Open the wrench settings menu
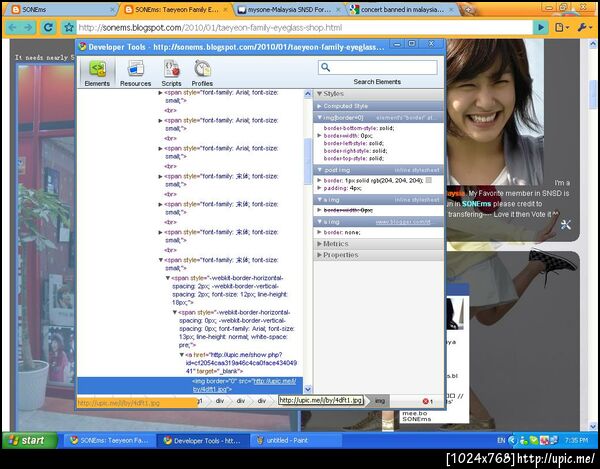600x469 pixels. [x=585, y=27]
